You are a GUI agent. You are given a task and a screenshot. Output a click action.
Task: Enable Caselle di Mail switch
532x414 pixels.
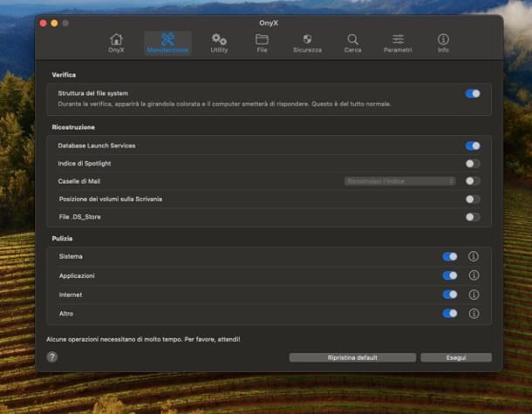pos(473,181)
